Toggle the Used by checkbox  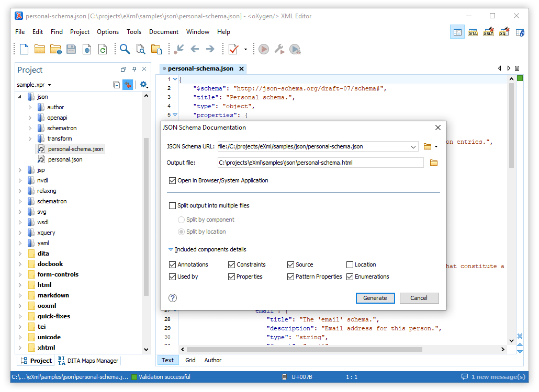[172, 276]
